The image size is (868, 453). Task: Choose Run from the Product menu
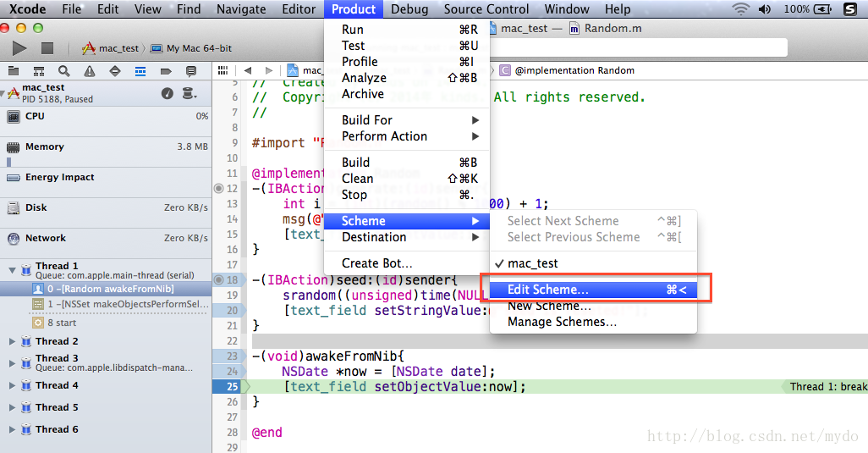tap(407, 30)
